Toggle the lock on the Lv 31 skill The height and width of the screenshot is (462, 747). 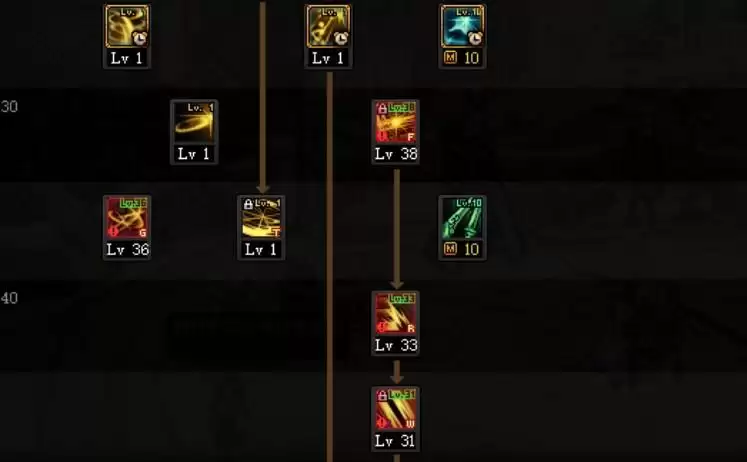pos(382,395)
